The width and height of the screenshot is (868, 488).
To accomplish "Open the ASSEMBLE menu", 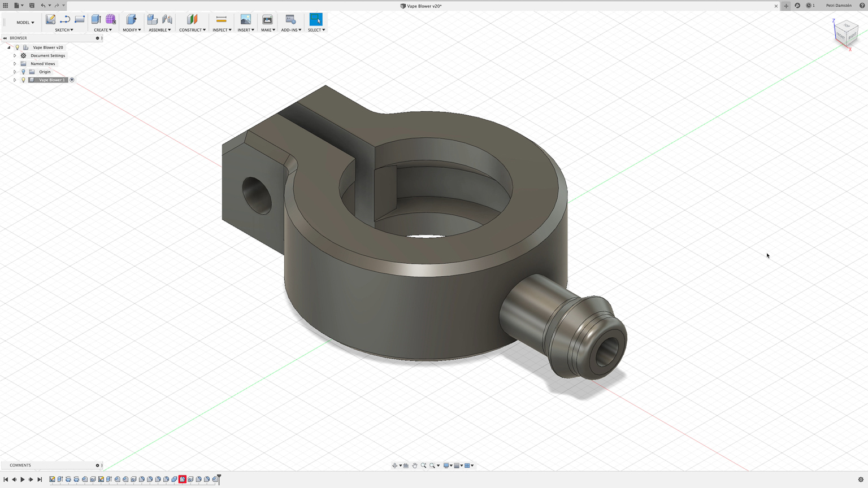I will (x=160, y=30).
